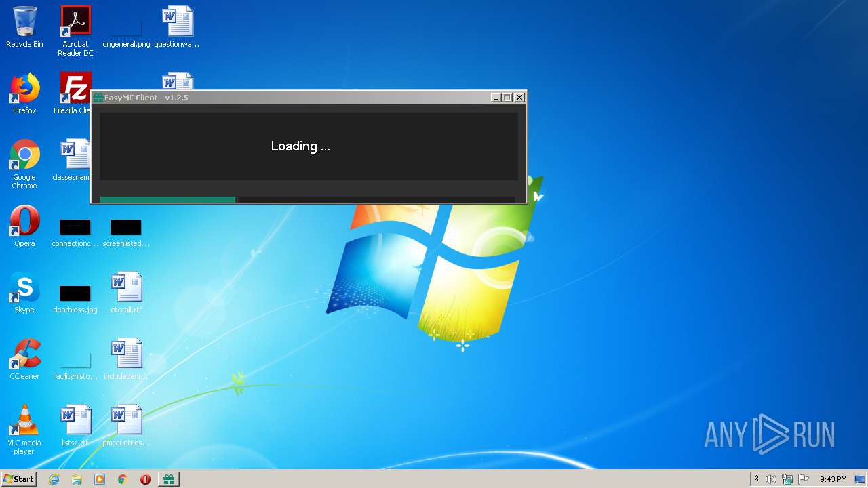Select the pmcountries... document icon

pos(126,426)
